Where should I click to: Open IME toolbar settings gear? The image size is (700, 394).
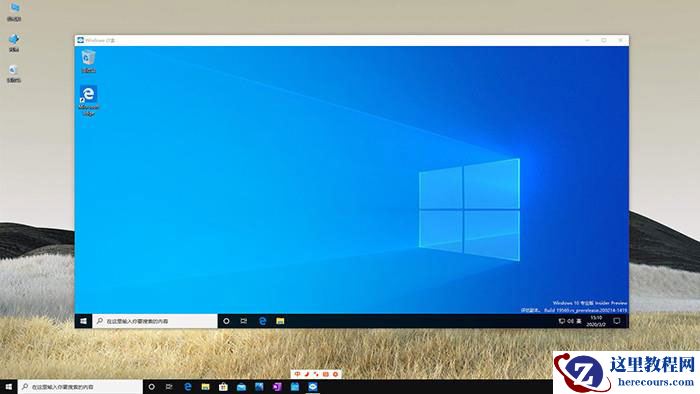pos(335,374)
